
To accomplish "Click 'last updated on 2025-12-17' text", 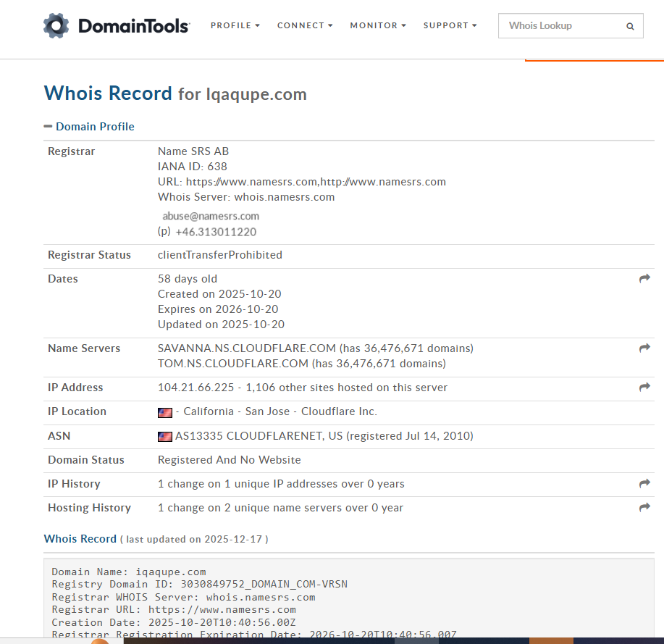I will pyautogui.click(x=194, y=540).
